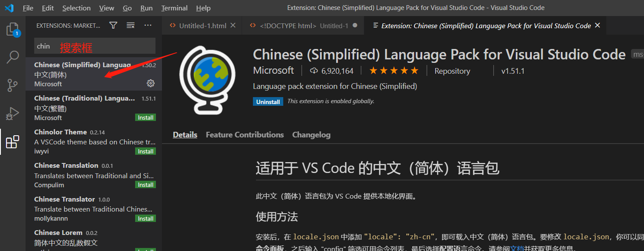Close the Untitled-1.html tab

233,26
